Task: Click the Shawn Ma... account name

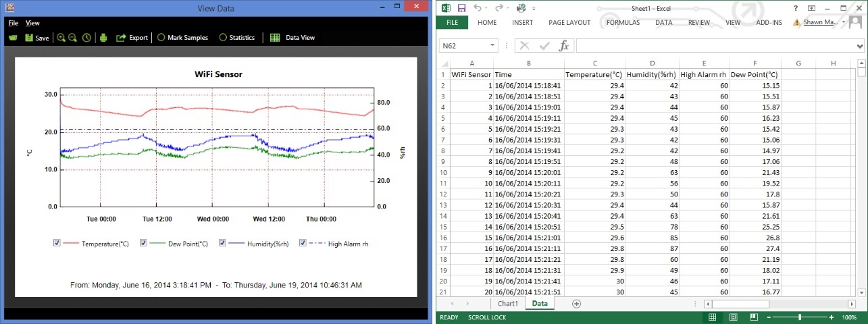Action: (821, 22)
